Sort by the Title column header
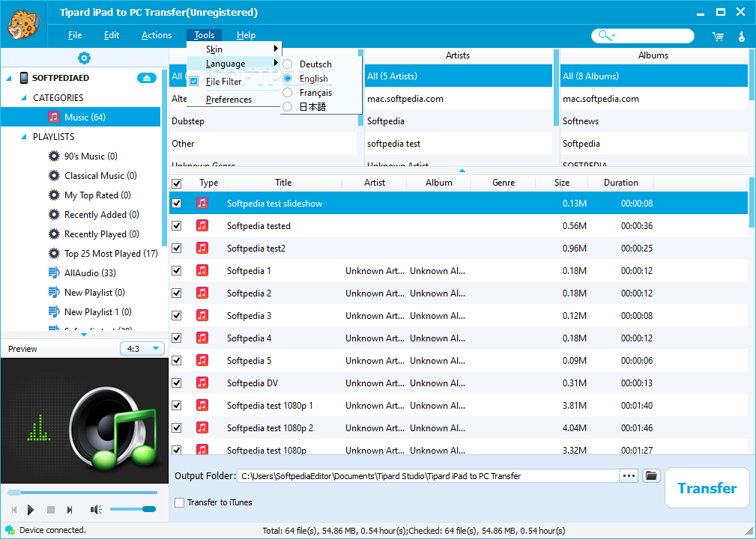Screen dimensions: 756x539 click(x=283, y=183)
